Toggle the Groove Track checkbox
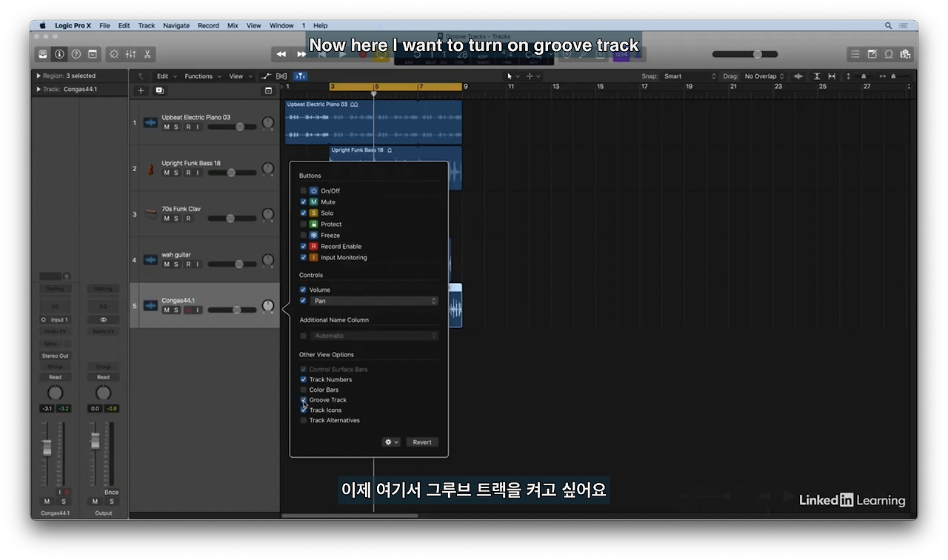The width and height of the screenshot is (948, 560). [303, 400]
